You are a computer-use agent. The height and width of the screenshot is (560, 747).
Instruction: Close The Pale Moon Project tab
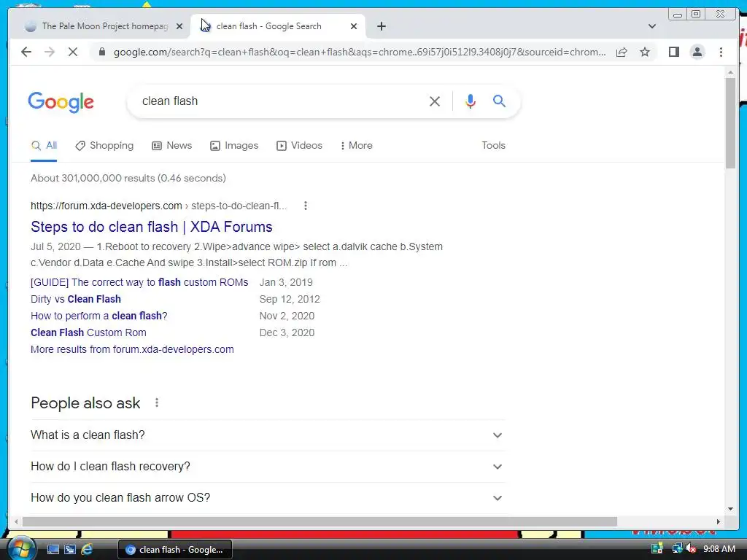coord(179,26)
